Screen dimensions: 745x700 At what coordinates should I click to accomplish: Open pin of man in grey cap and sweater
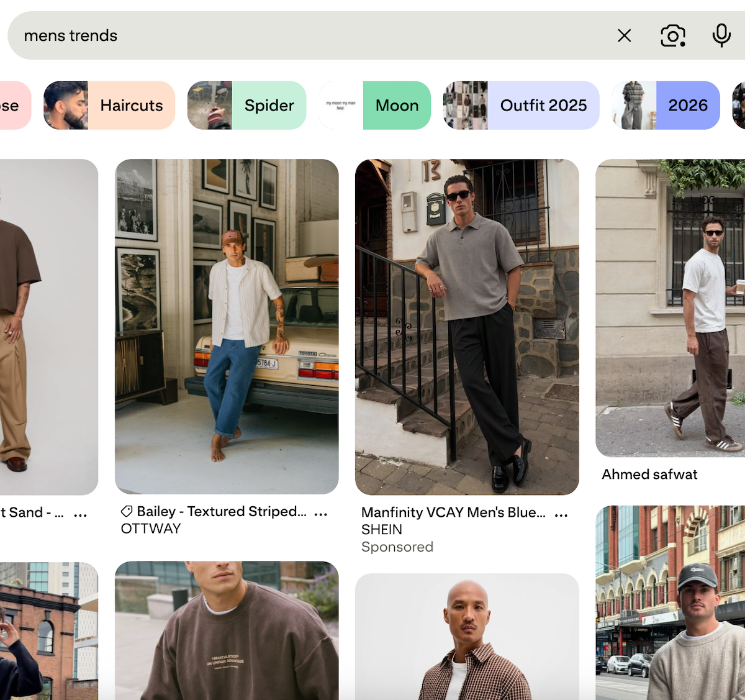click(x=670, y=602)
